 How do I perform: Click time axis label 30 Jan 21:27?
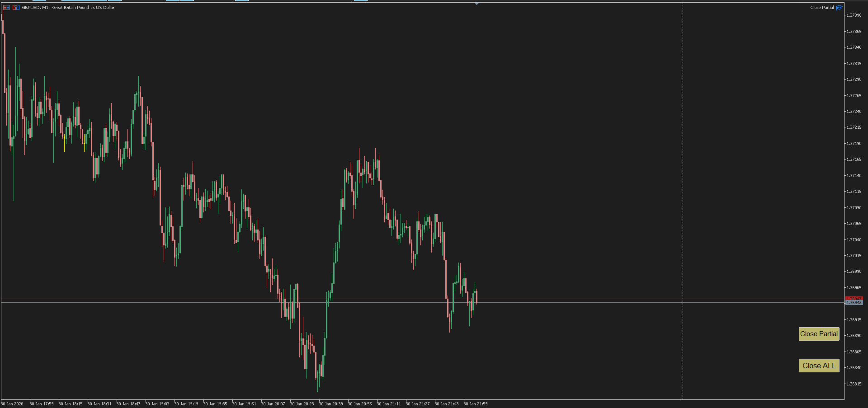pos(418,404)
